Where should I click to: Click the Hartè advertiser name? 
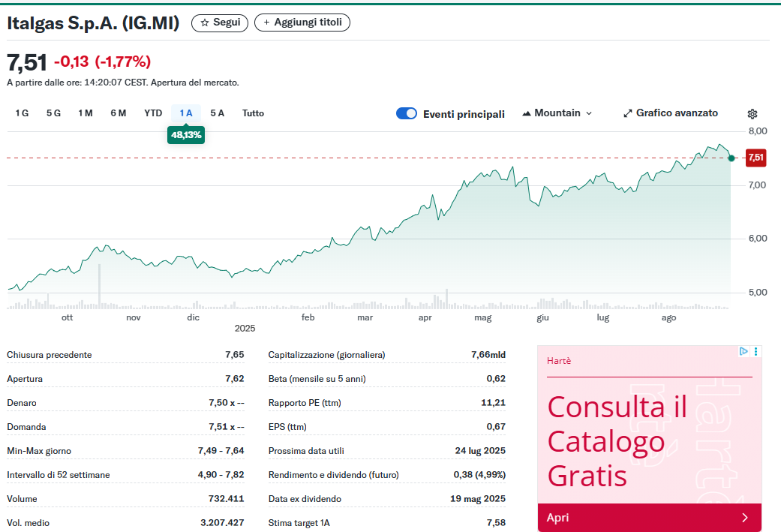click(559, 361)
